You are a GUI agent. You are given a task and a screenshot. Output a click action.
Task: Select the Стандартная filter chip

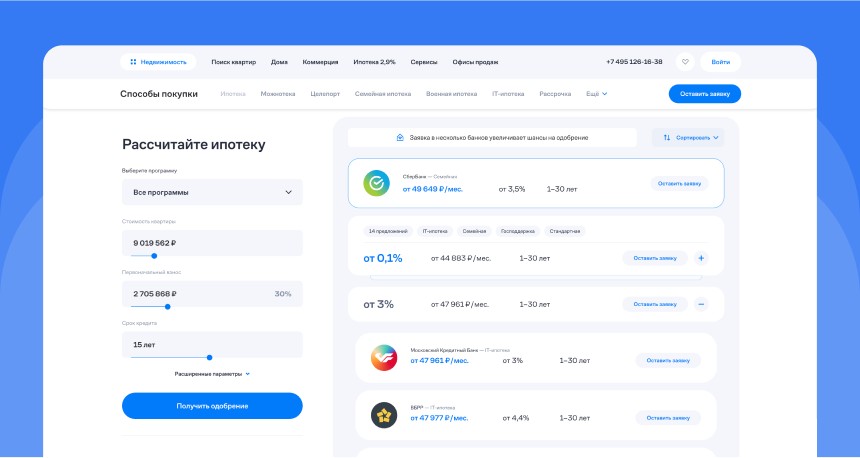(x=565, y=231)
